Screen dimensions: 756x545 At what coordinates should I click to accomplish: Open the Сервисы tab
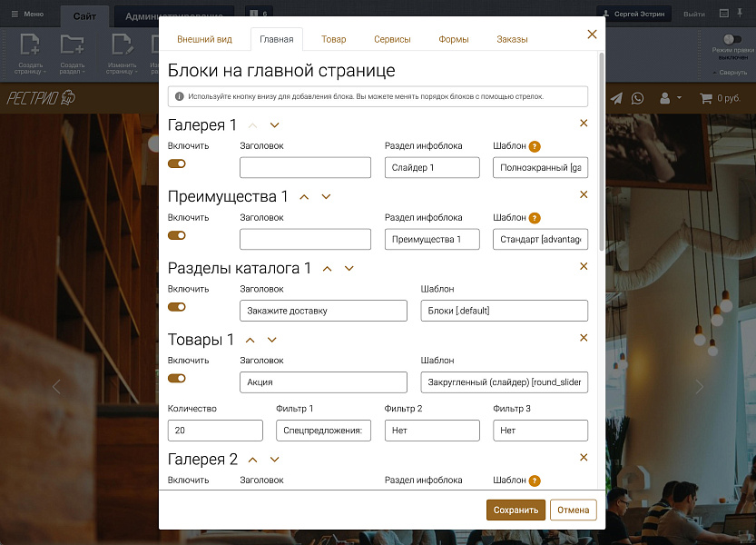pos(392,40)
